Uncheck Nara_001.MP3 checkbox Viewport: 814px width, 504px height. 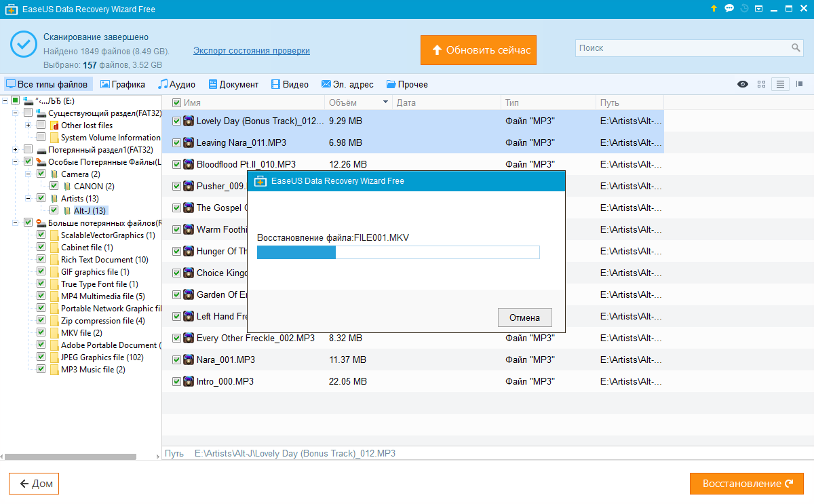coord(176,360)
